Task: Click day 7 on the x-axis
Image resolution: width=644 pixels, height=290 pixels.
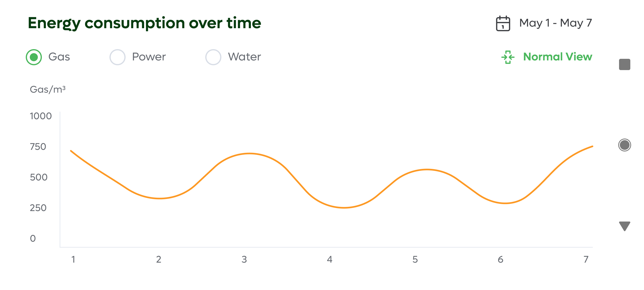Action: click(586, 259)
